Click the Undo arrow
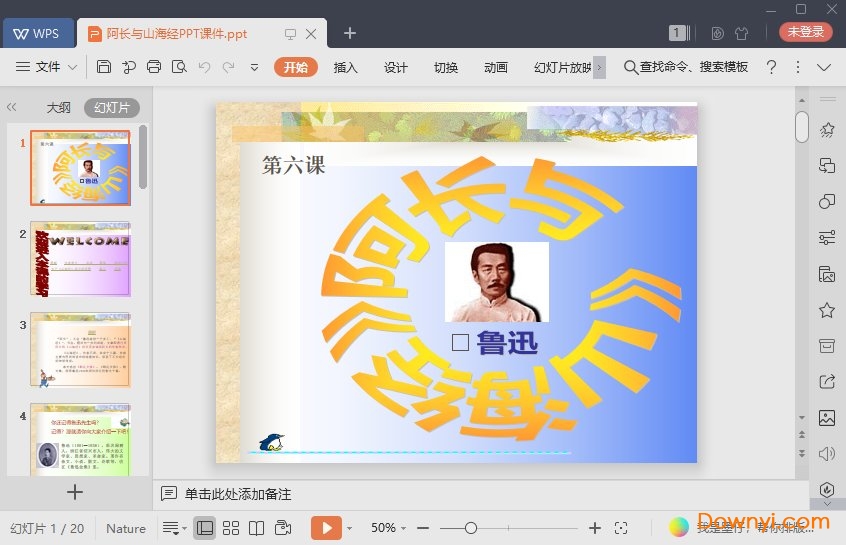Screen dimensions: 846x545 (204, 67)
